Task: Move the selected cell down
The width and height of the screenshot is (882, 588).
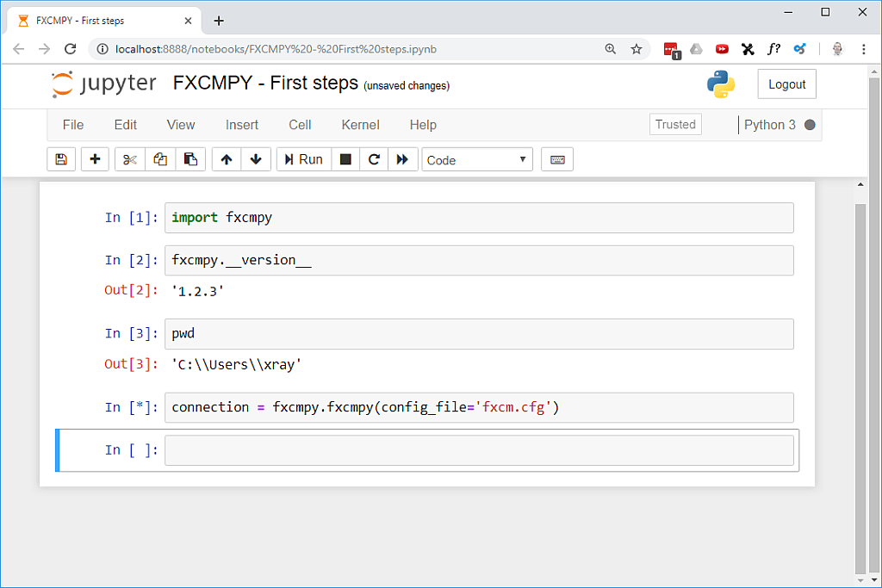Action: click(256, 159)
